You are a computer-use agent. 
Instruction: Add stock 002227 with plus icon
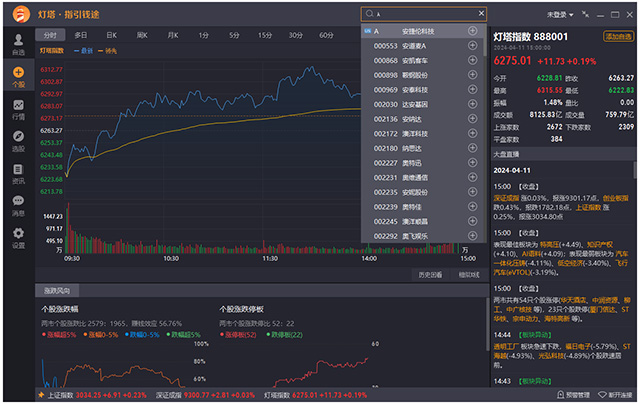pos(473,162)
